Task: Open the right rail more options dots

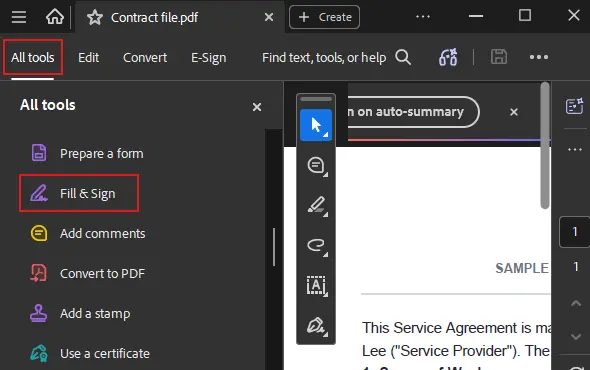Action: coord(575,149)
